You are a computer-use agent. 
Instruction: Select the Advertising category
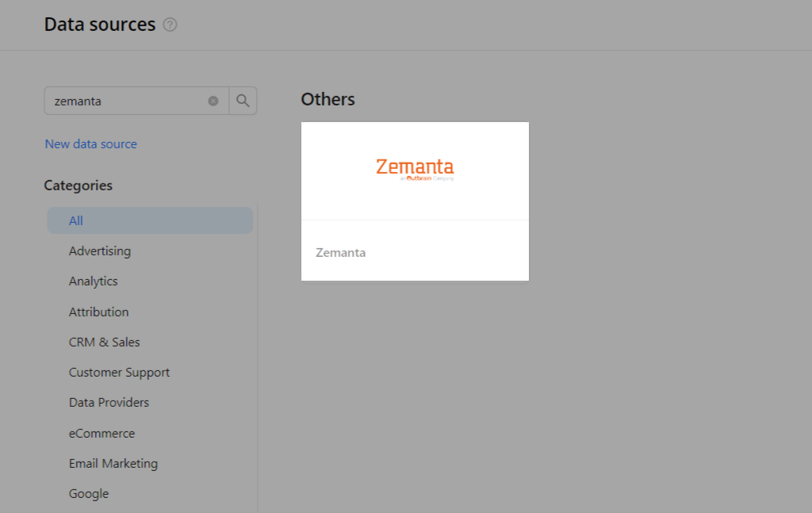click(99, 251)
